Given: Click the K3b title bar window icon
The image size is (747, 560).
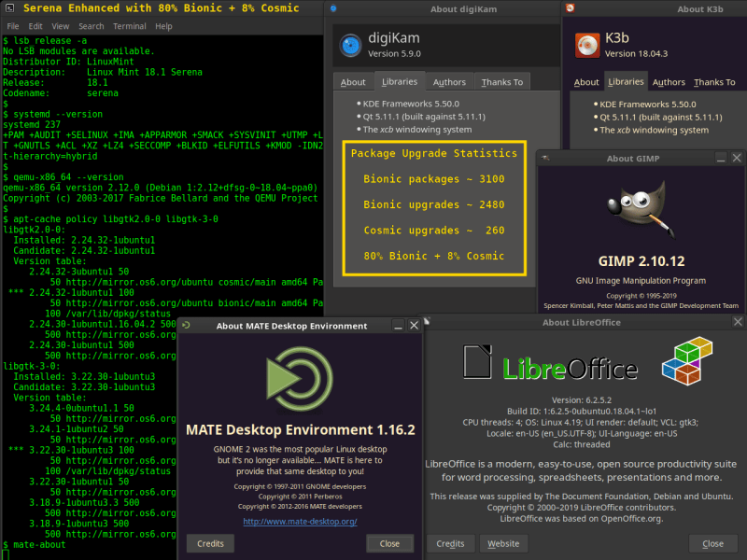Looking at the screenshot, I should (x=570, y=9).
